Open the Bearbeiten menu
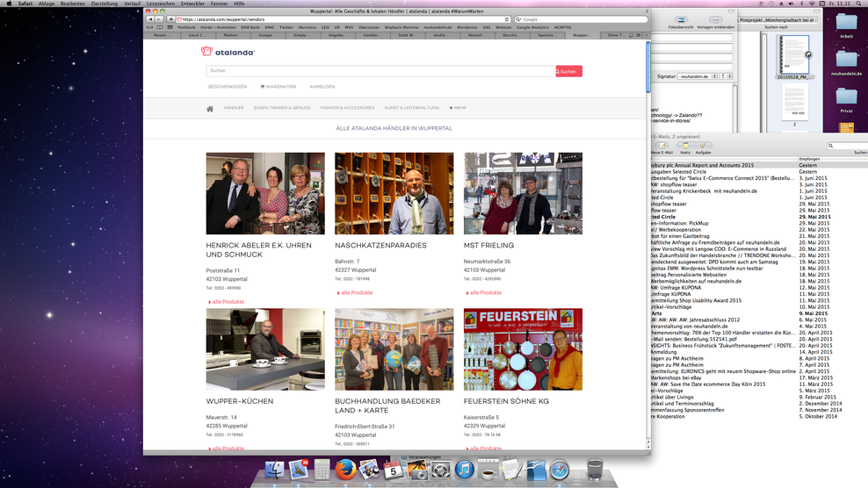This screenshot has height=488, width=868. (73, 4)
